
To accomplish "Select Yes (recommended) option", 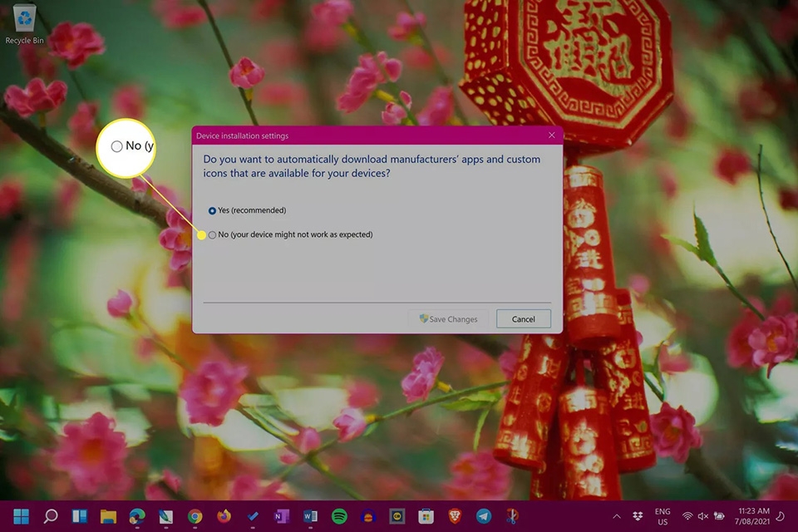I will click(x=211, y=210).
